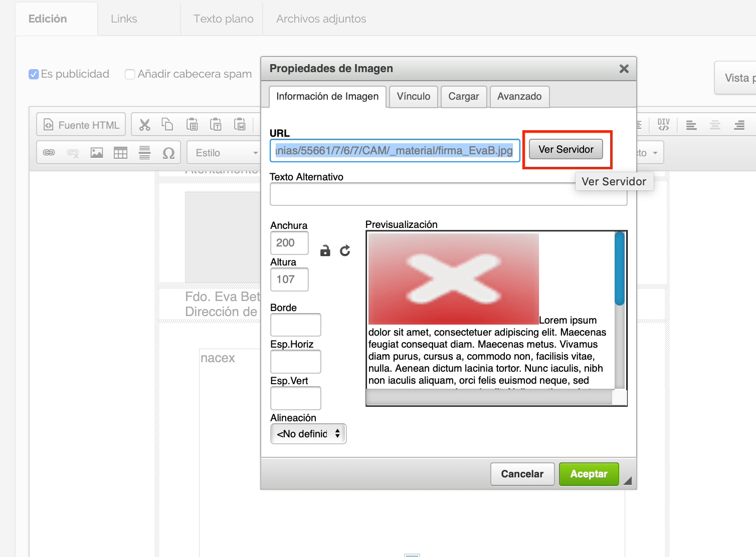Click the Insert Link chain icon
The image size is (756, 557).
click(49, 153)
